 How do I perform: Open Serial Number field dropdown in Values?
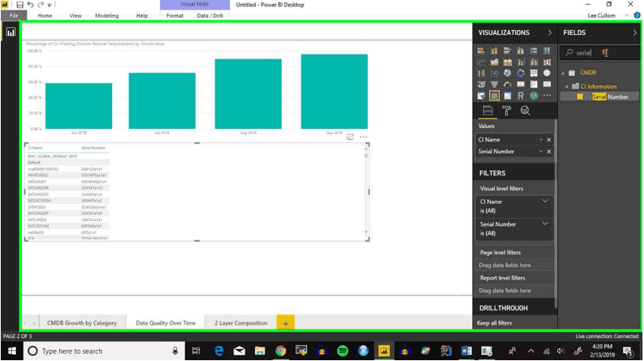click(x=541, y=152)
